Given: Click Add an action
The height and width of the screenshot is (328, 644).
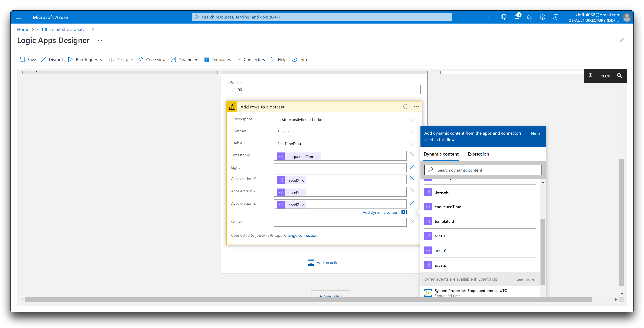Looking at the screenshot, I should tap(324, 262).
